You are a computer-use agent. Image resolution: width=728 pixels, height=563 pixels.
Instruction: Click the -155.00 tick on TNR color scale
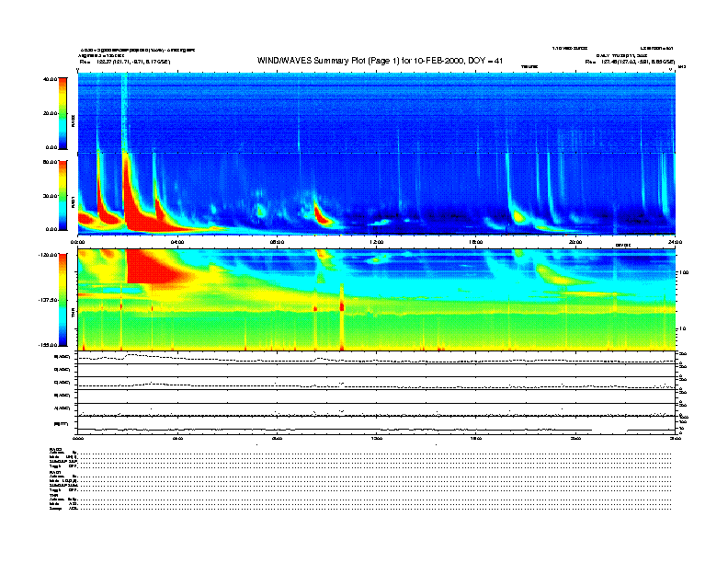click(x=49, y=345)
